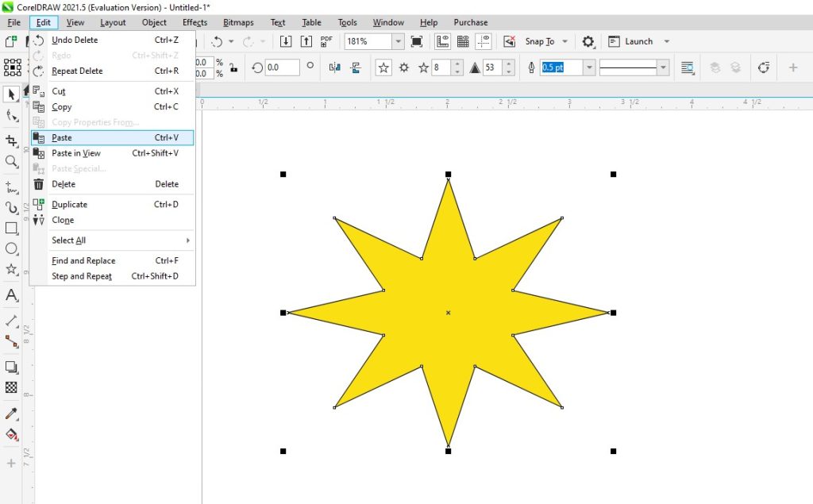813x504 pixels.
Task: Select the Rectangle tool
Action: click(x=11, y=229)
